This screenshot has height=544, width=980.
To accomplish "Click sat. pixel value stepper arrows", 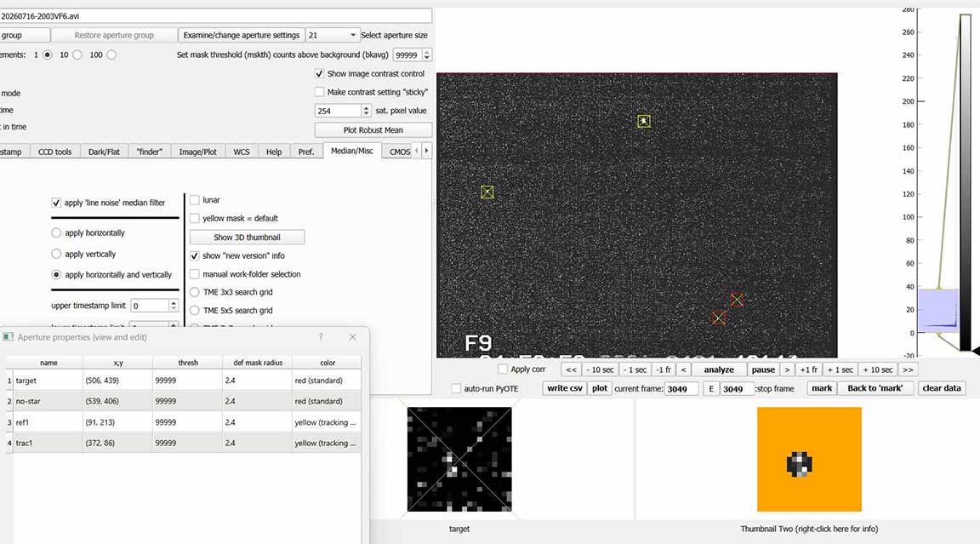I will point(367,111).
